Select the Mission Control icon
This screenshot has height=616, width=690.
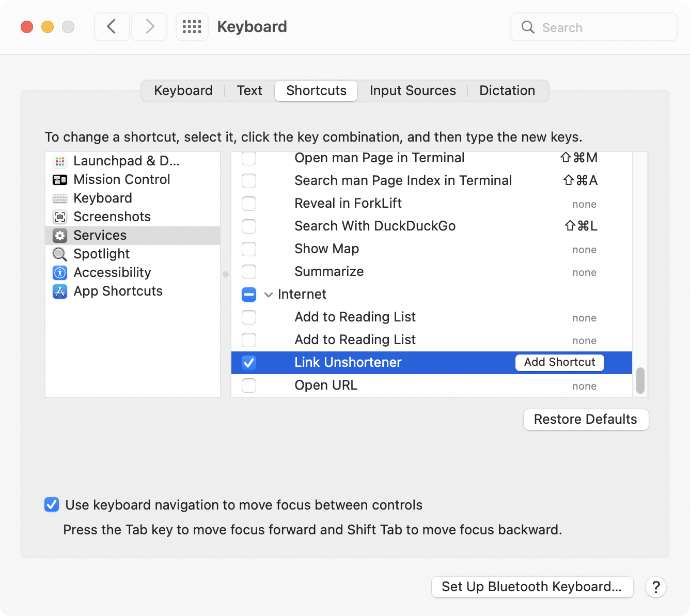point(60,180)
